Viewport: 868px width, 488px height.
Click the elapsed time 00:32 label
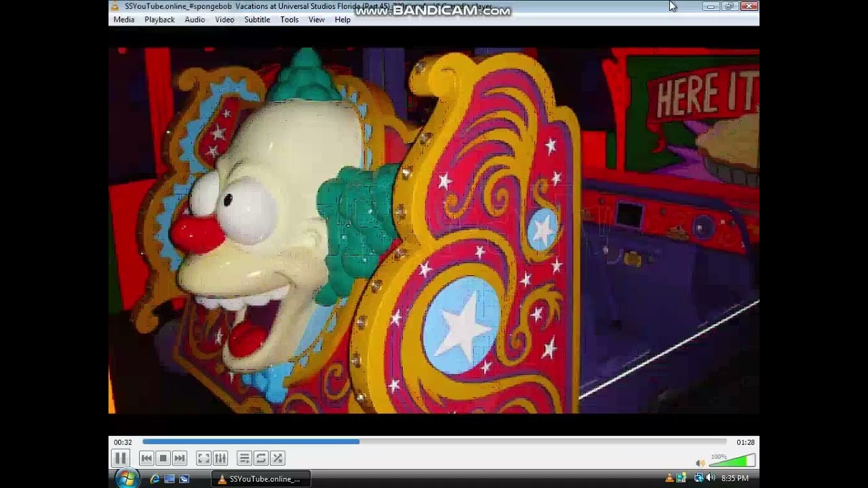coord(123,442)
